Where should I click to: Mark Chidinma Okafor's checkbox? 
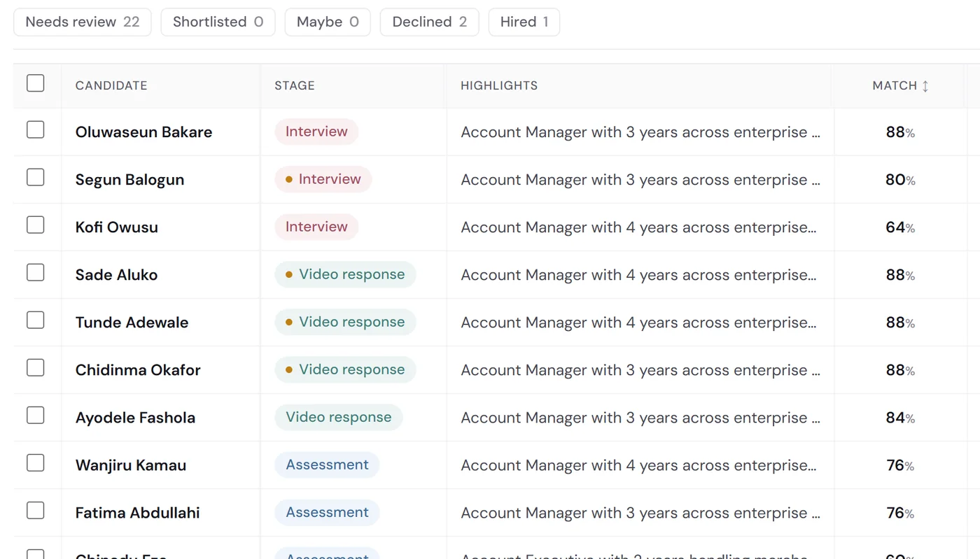pyautogui.click(x=36, y=368)
